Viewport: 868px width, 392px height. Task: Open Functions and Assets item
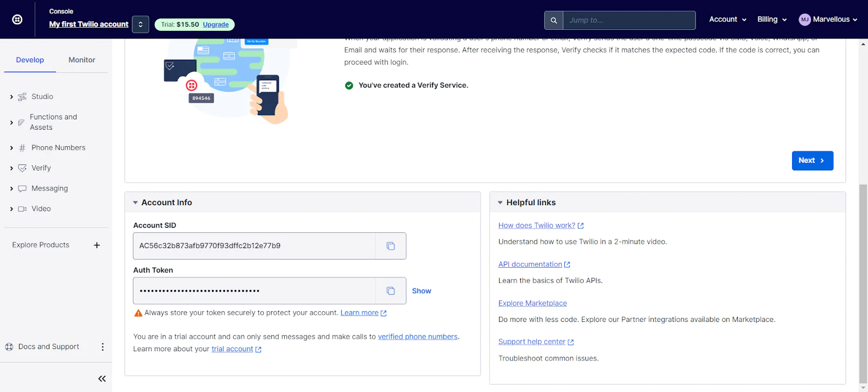coord(53,122)
